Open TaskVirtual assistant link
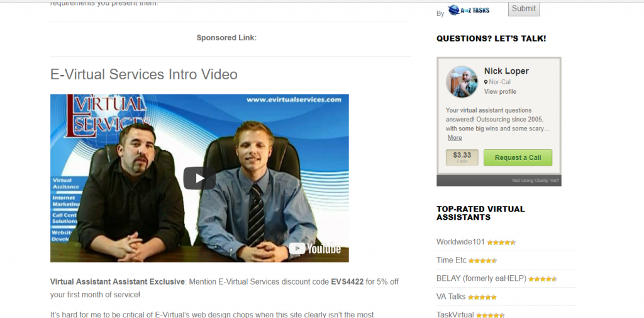This screenshot has height=318, width=644. click(x=455, y=315)
